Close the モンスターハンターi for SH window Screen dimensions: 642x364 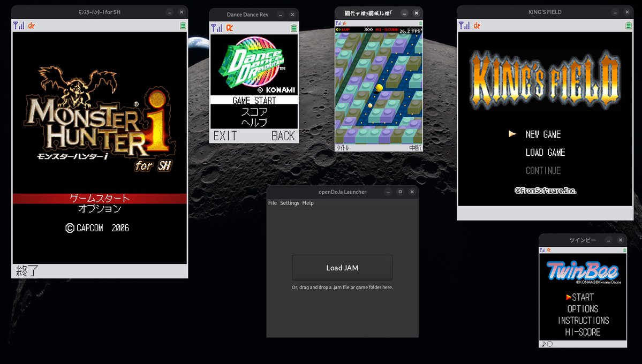pyautogui.click(x=182, y=12)
